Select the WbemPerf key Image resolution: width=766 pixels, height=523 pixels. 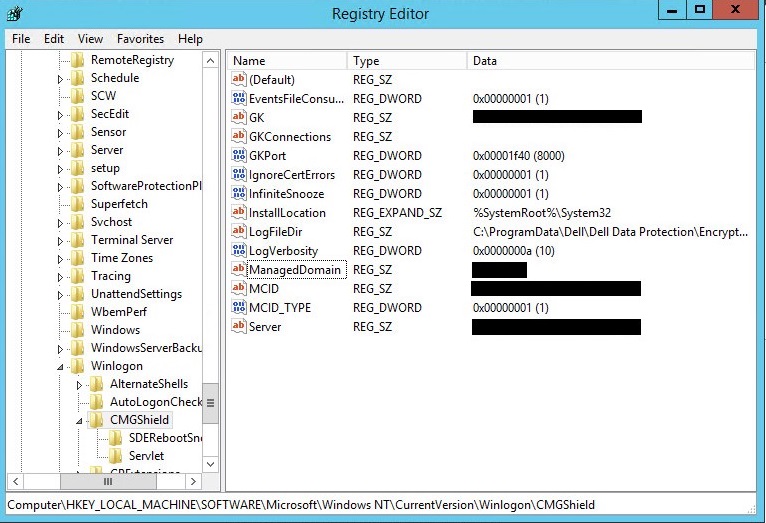[x=119, y=312]
